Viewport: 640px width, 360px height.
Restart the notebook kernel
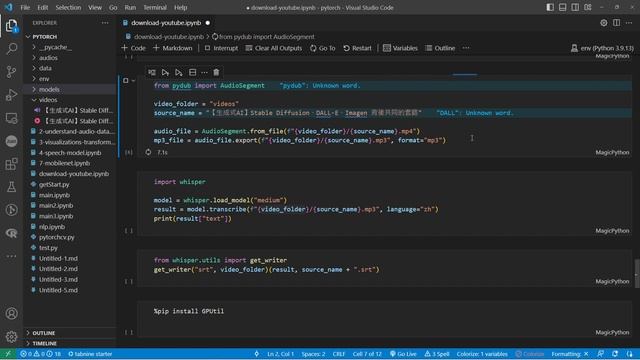point(357,48)
